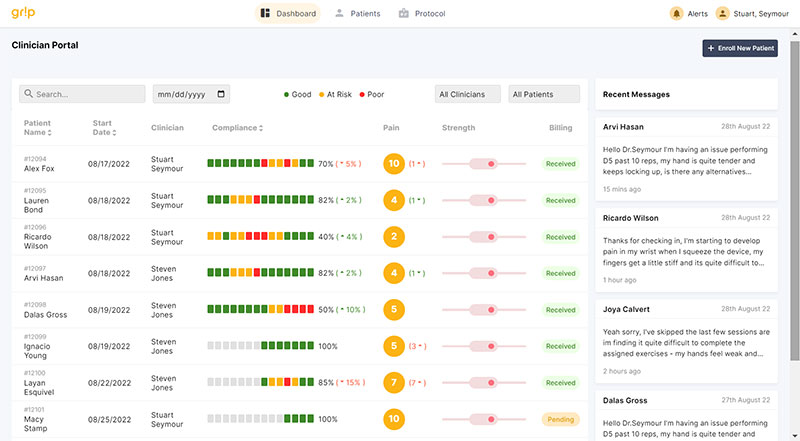Select patient name Layan Esquivel
This screenshot has height=441, width=800.
[39, 387]
